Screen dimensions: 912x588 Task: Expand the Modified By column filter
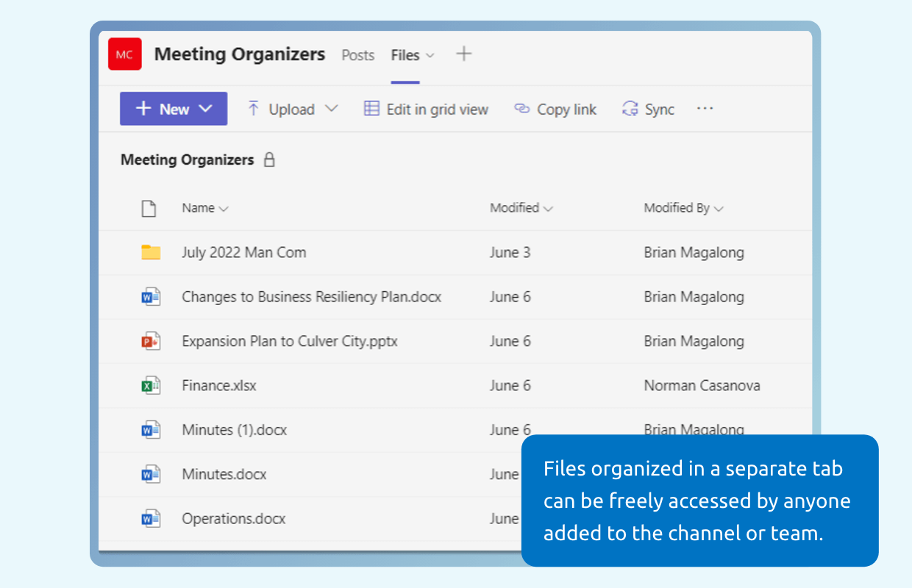683,208
